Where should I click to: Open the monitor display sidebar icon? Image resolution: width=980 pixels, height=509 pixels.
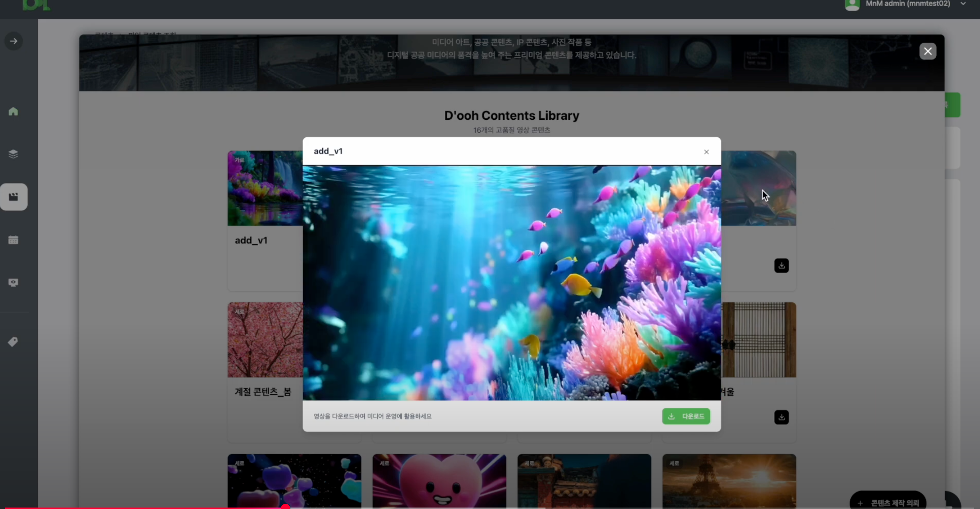13,282
